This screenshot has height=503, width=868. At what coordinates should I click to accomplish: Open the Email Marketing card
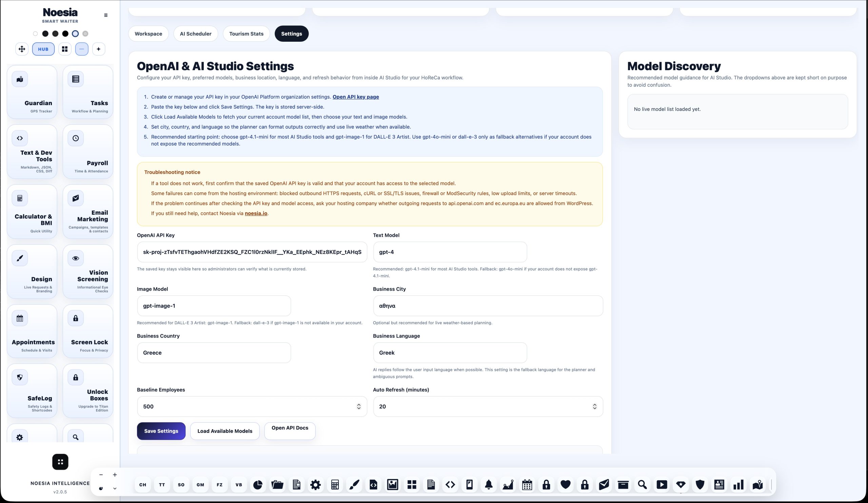pyautogui.click(x=88, y=212)
